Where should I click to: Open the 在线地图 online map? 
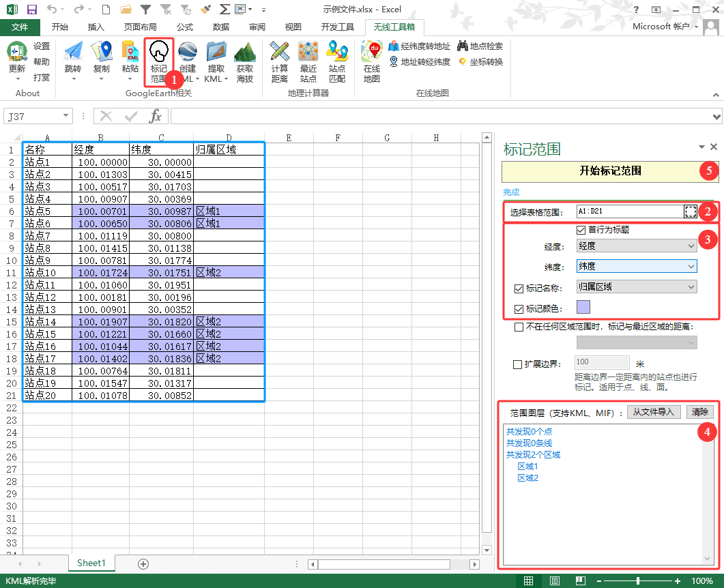tap(372, 62)
